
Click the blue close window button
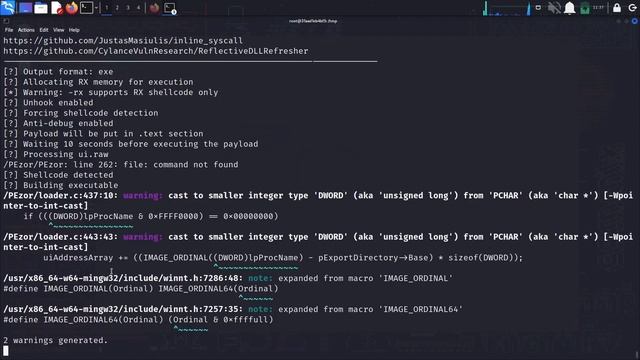(634, 21)
